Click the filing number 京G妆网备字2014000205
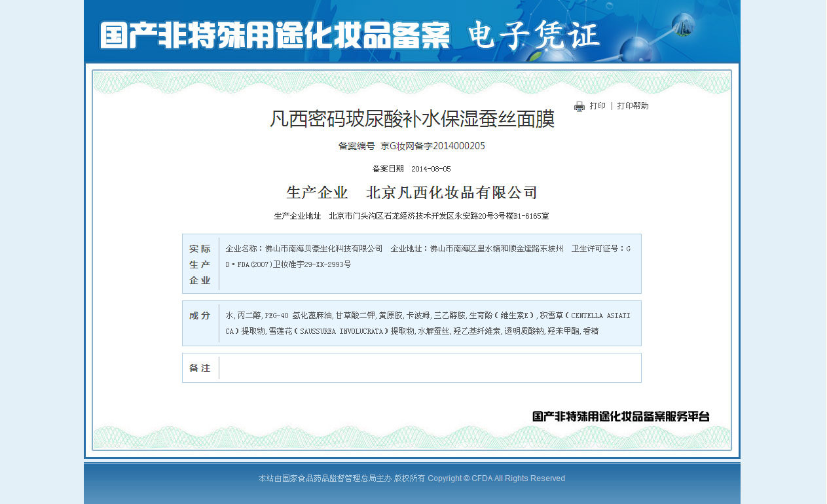 pyautogui.click(x=433, y=146)
